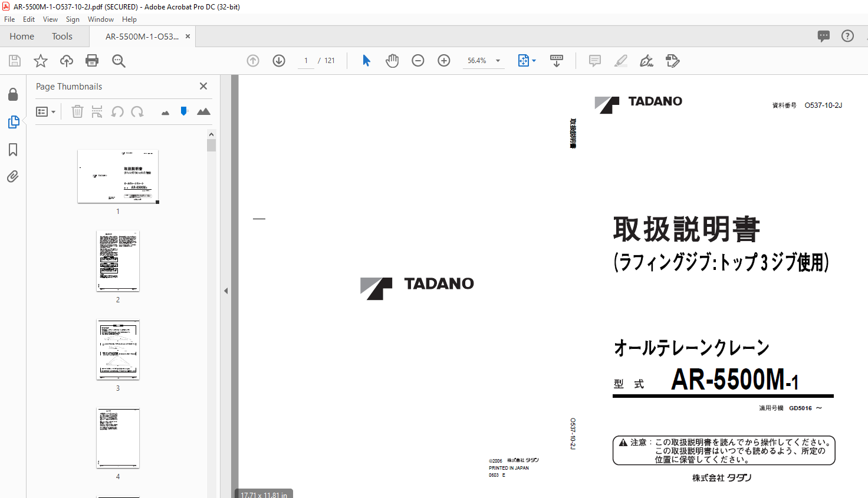Viewport: 868px width, 498px height.
Task: Open the Sign menu
Action: tap(73, 19)
